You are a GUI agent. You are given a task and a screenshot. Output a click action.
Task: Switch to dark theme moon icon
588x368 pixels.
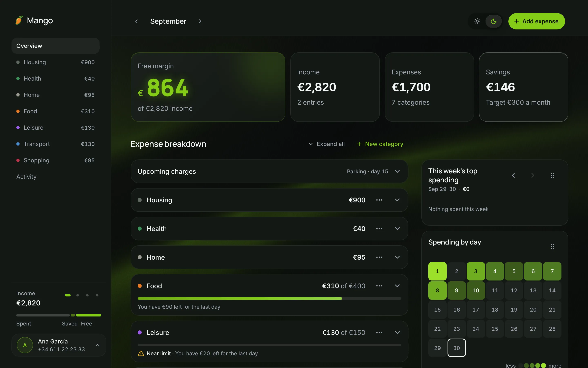coord(493,21)
